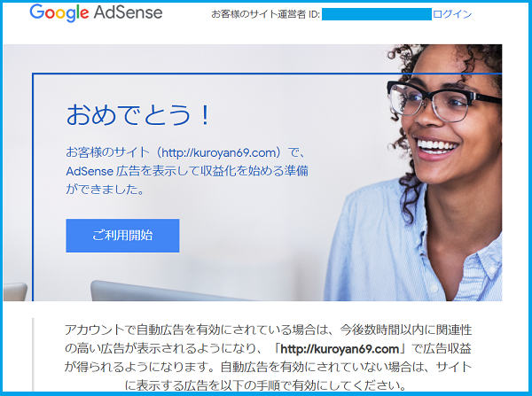Click the ご利用開始 button

coord(122,236)
